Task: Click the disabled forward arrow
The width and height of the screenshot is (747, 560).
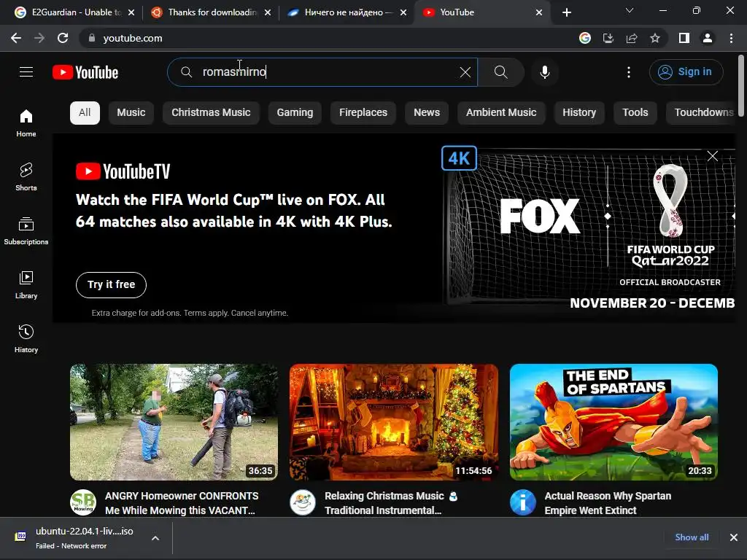Action: pos(39,38)
